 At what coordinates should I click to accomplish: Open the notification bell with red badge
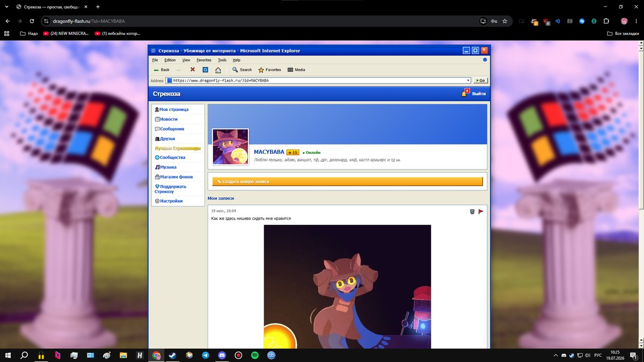point(464,93)
